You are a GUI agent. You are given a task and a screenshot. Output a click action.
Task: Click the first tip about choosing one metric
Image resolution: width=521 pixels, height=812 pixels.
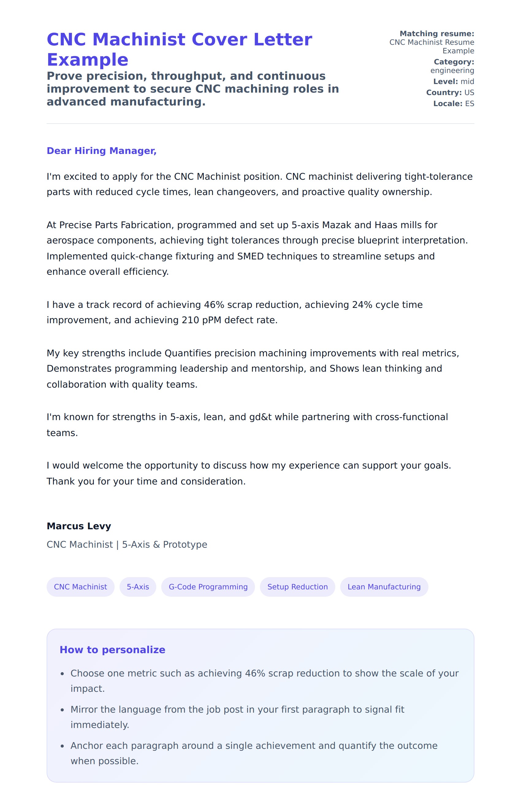click(x=264, y=680)
